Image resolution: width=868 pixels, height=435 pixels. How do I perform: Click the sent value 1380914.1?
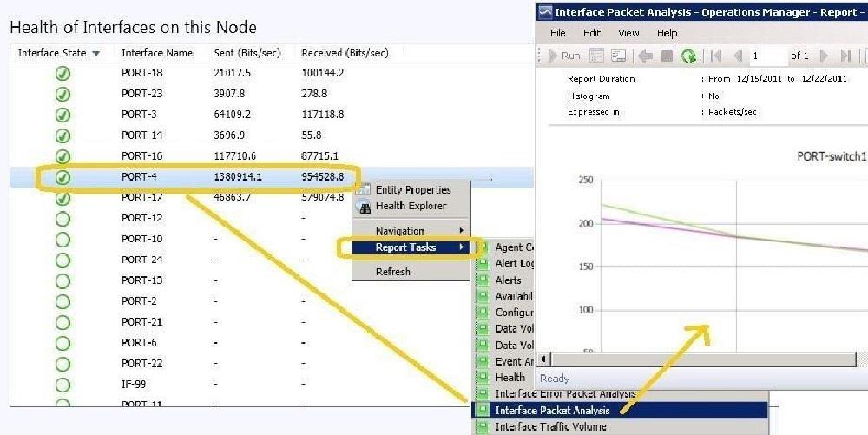238,177
